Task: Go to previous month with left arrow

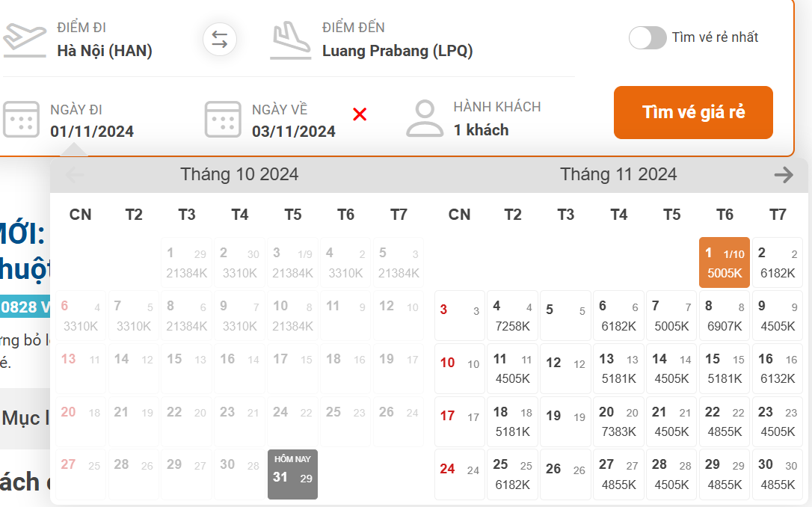Action: tap(75, 175)
